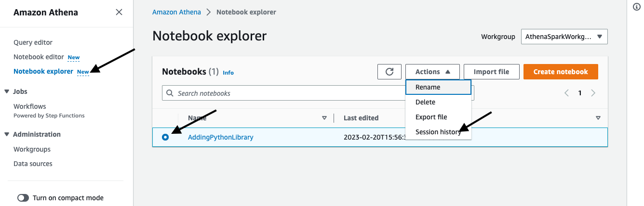Select Session history menu option
This screenshot has width=644, height=206.
[x=438, y=132]
